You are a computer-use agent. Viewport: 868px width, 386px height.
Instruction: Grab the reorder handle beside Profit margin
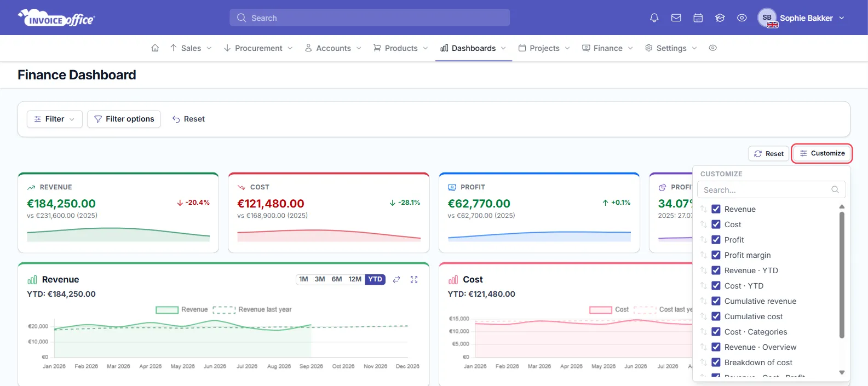(x=704, y=255)
